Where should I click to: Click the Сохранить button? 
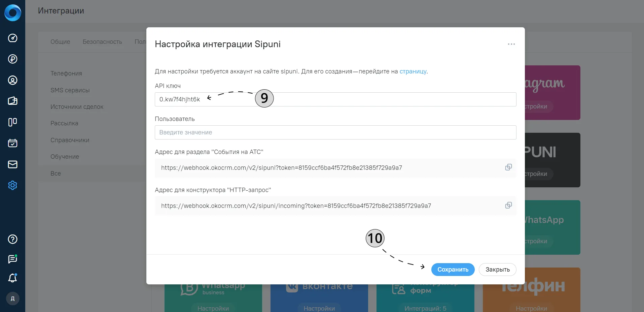(x=453, y=270)
